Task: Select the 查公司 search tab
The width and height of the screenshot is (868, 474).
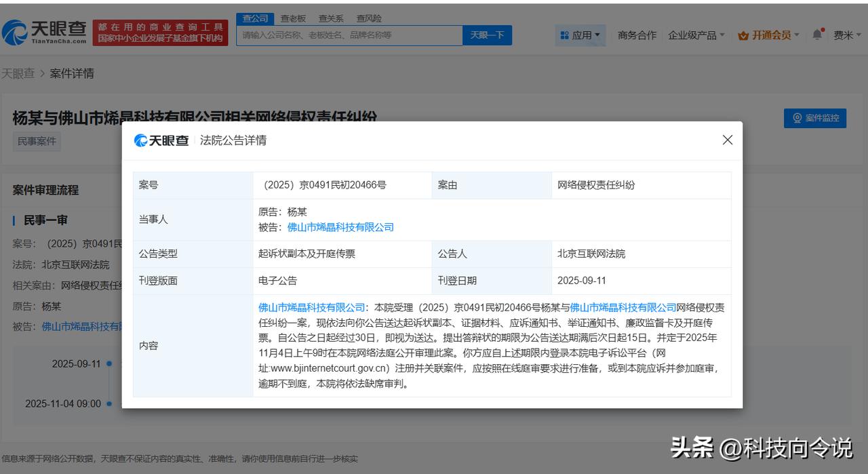Action: point(255,19)
